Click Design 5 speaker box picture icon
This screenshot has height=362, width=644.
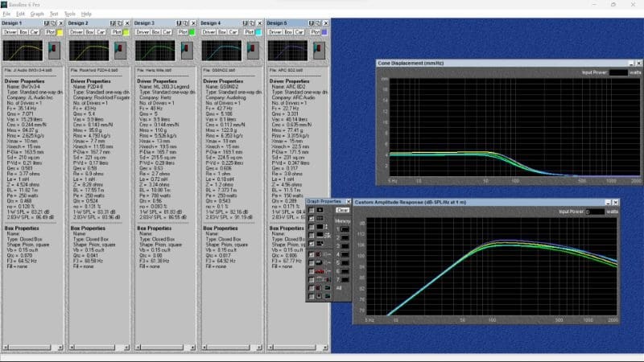coord(319,51)
